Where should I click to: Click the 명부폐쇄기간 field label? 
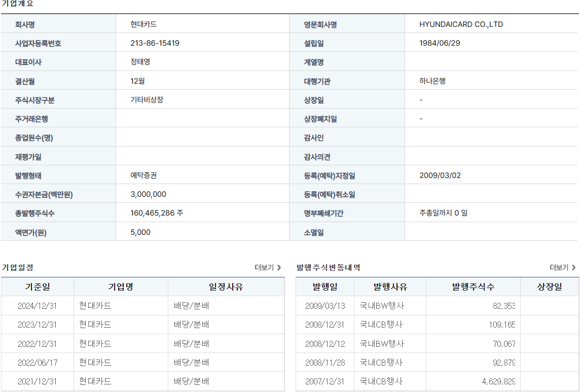tap(323, 213)
